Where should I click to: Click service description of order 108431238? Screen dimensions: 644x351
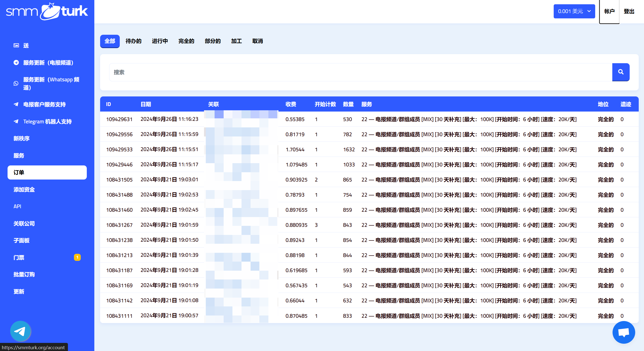point(469,240)
